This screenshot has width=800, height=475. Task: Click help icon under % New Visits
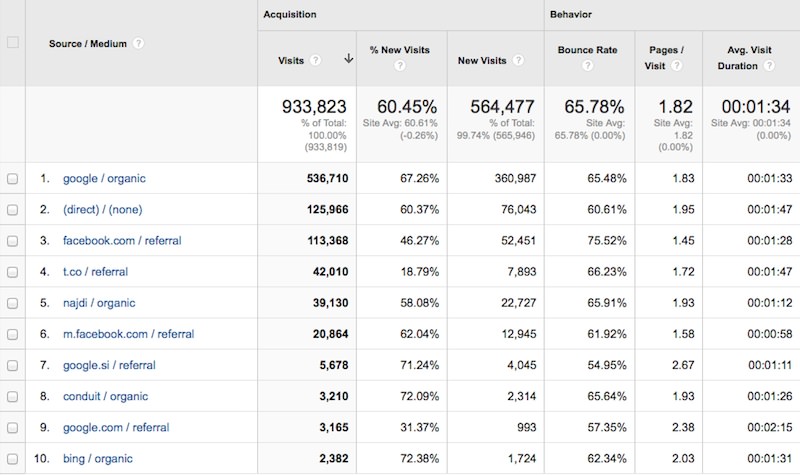(400, 67)
